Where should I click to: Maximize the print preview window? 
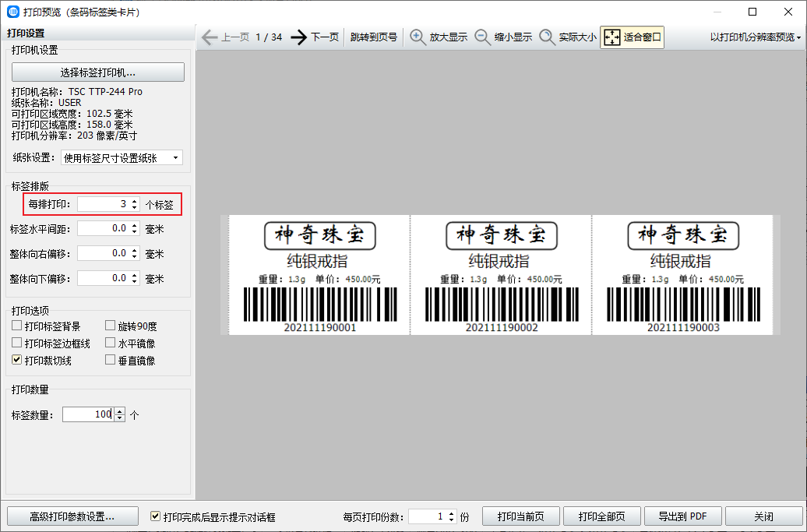752,12
